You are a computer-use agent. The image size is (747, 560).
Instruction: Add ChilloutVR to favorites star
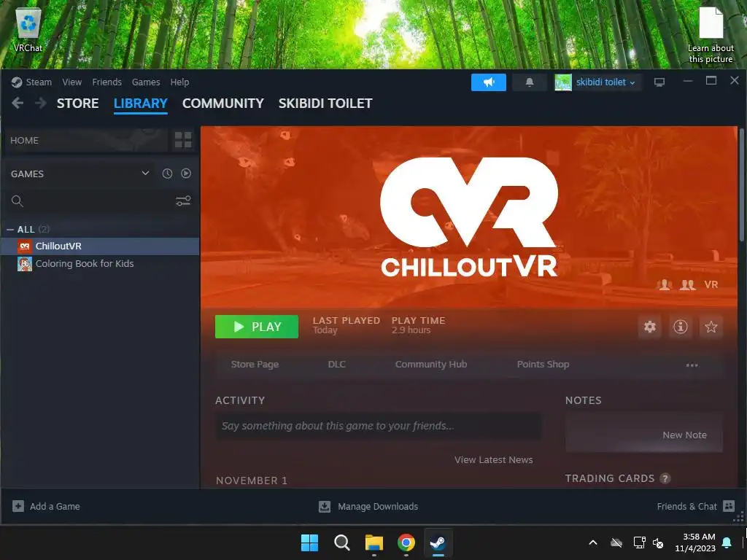(711, 327)
